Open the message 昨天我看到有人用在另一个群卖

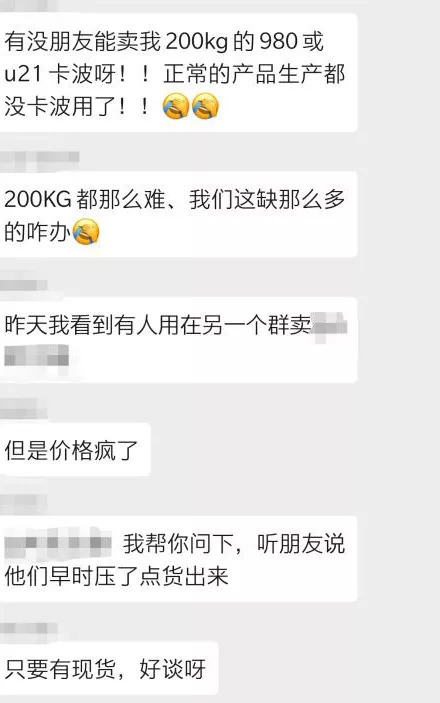[x=178, y=340]
